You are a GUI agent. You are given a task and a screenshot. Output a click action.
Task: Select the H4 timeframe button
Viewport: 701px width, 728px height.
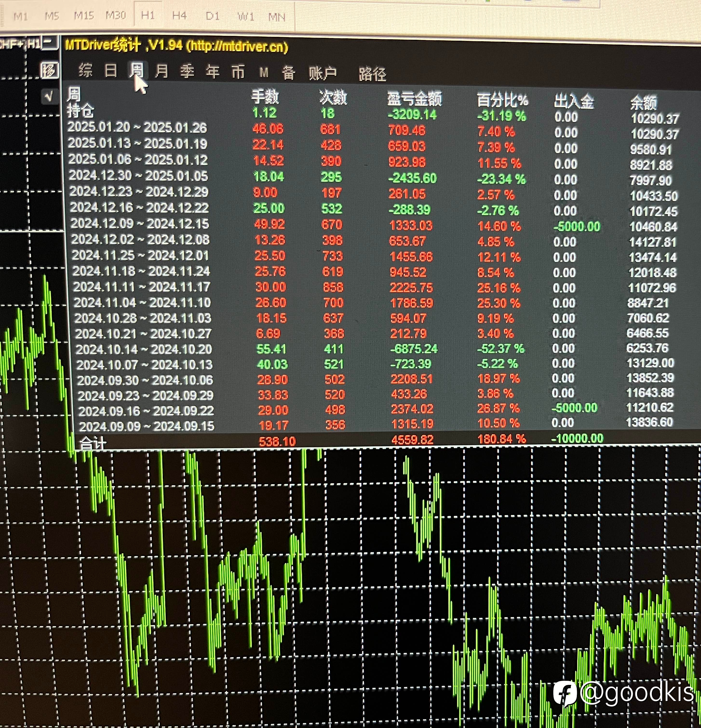[x=179, y=16]
